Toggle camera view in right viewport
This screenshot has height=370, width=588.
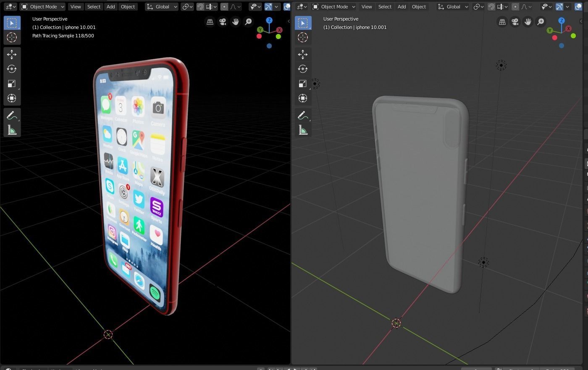tap(515, 22)
